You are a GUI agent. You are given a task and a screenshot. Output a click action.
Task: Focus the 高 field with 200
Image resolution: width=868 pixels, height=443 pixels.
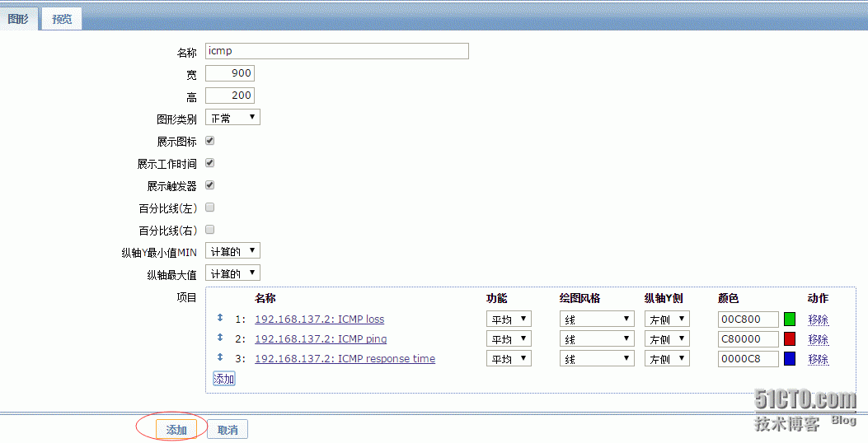tap(230, 96)
